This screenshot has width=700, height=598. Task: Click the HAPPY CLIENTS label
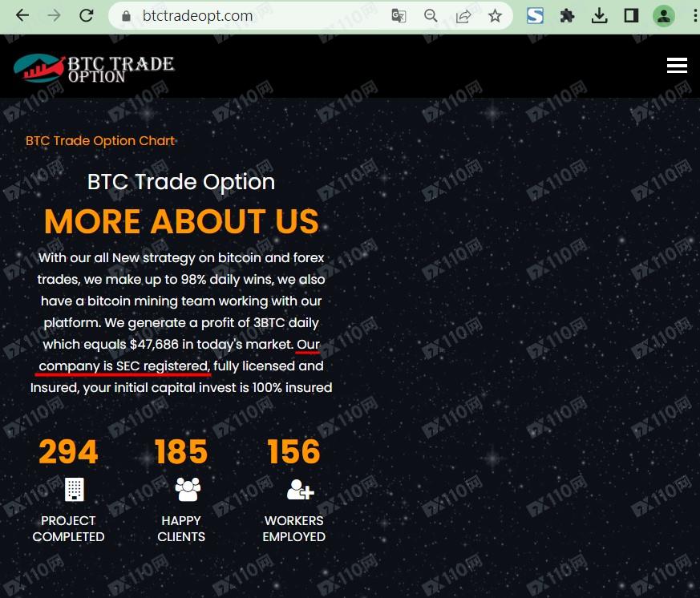pos(181,528)
